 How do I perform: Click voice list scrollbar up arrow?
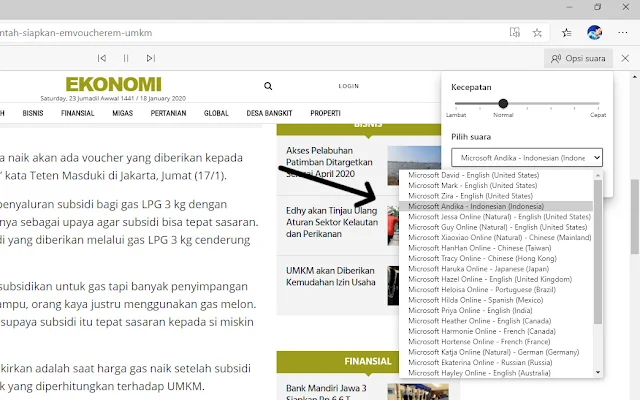(598, 175)
